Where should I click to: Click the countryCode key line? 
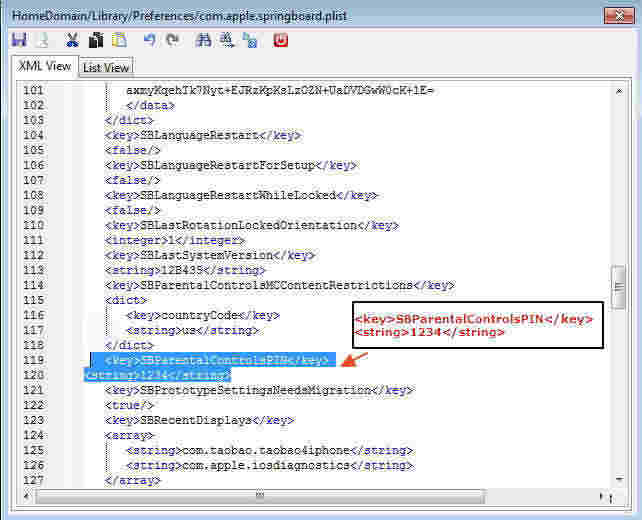tap(203, 315)
